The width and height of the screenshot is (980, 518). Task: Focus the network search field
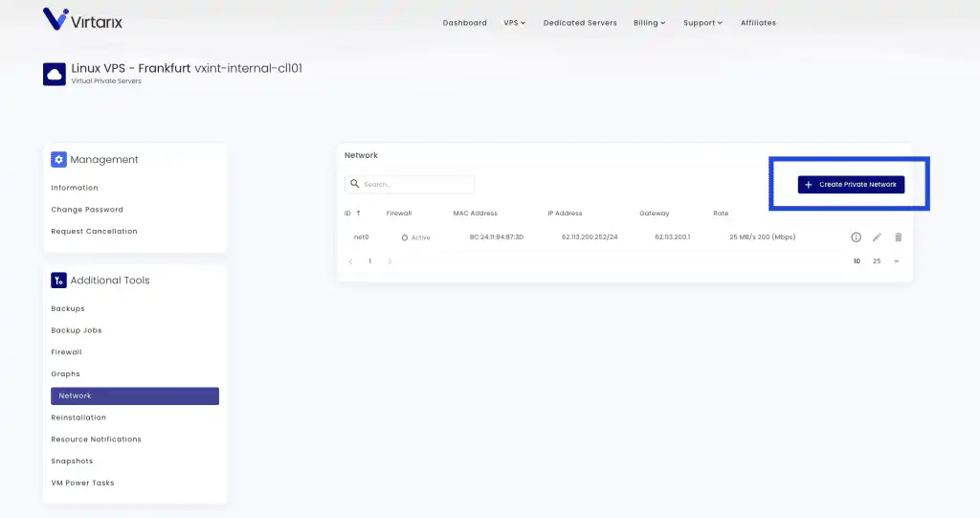tap(416, 184)
